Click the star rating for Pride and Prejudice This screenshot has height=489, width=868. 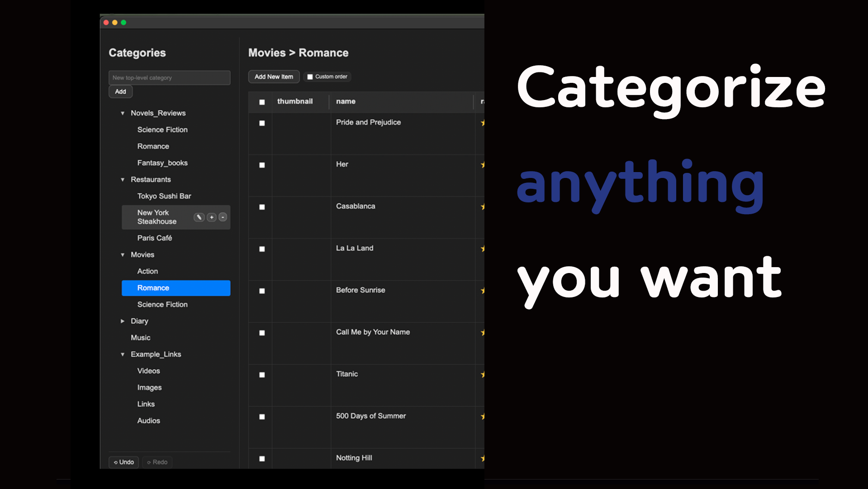tap(482, 123)
